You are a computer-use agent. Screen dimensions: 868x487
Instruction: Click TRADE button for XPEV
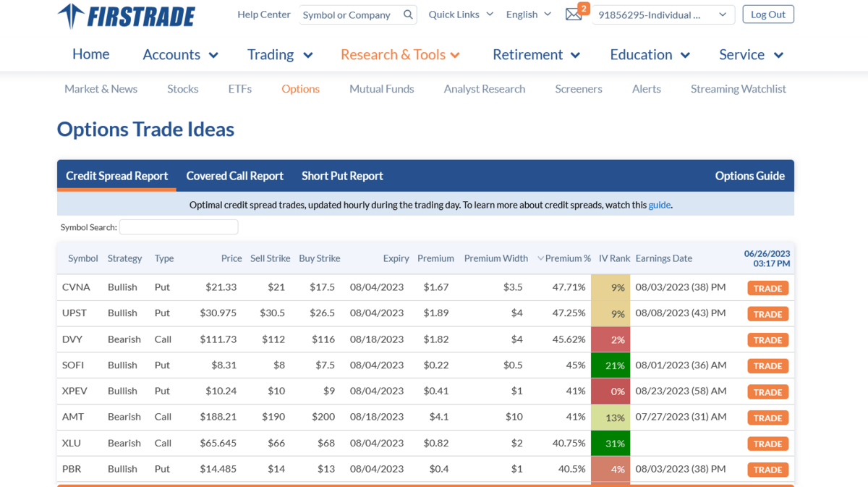(767, 392)
